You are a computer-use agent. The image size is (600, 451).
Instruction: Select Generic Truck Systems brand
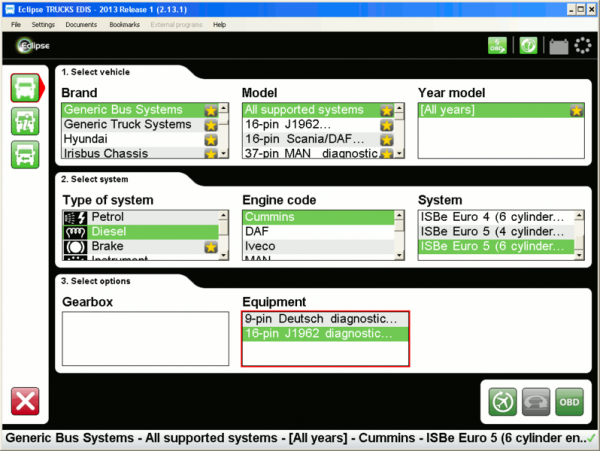pos(140,125)
